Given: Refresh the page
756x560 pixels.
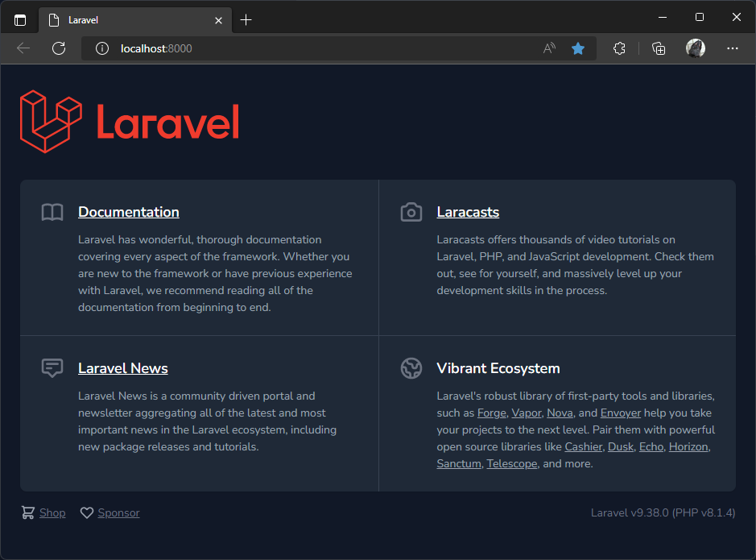Looking at the screenshot, I should pyautogui.click(x=59, y=48).
